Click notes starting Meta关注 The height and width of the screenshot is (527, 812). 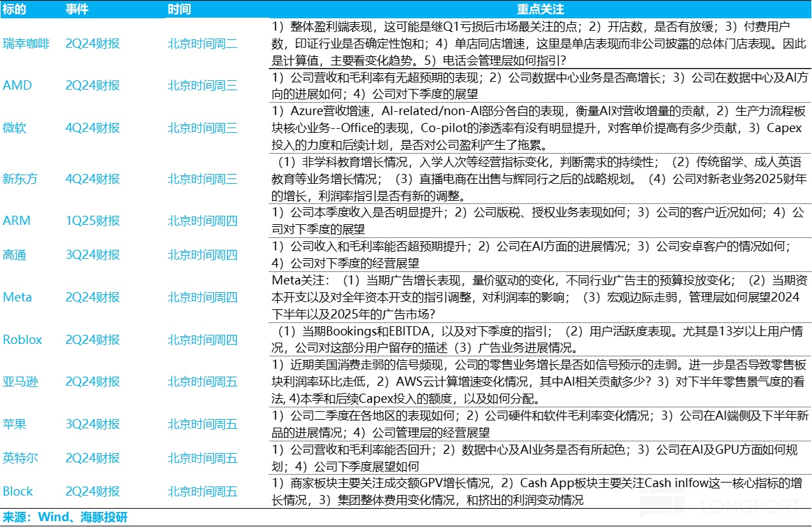pyautogui.click(x=540, y=297)
